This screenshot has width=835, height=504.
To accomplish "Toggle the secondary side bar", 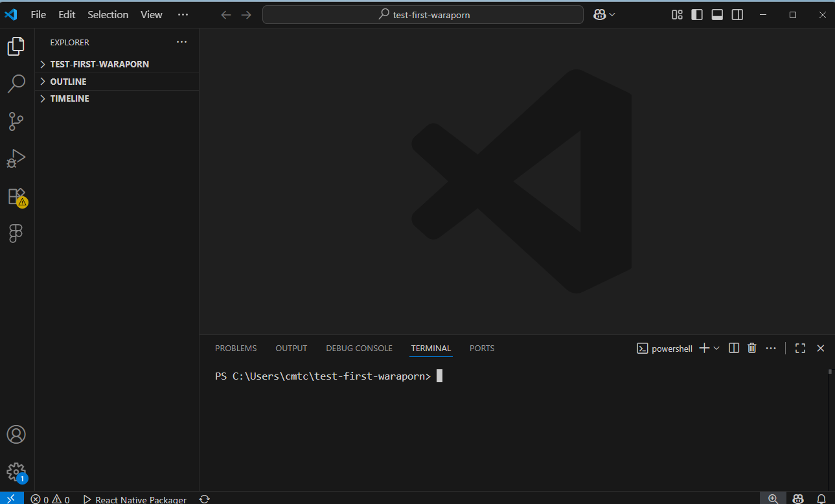I will (x=737, y=15).
